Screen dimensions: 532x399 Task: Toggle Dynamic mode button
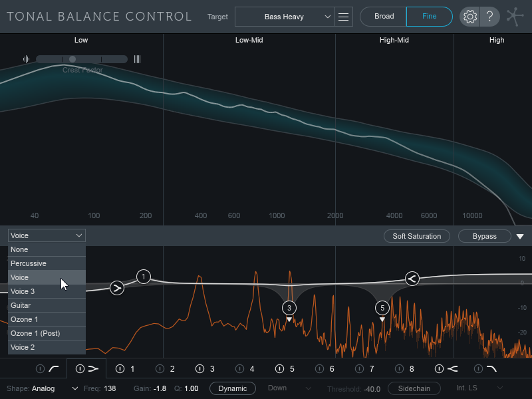pos(232,388)
